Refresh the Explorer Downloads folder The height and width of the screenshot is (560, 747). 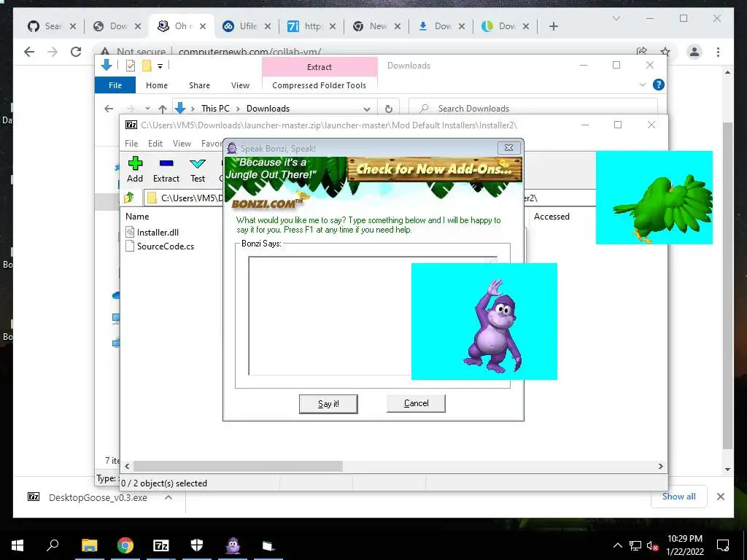click(389, 109)
